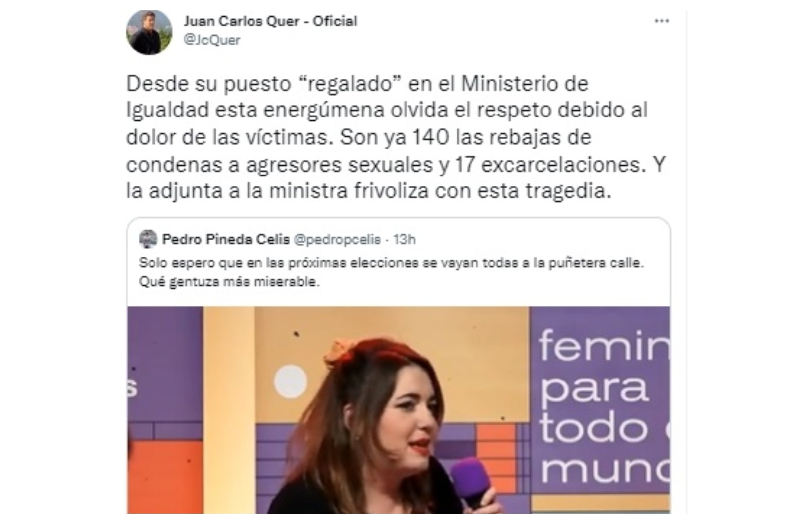812x524 pixels.
Task: Click Pedro Pineda Celis small avatar
Action: click(148, 239)
